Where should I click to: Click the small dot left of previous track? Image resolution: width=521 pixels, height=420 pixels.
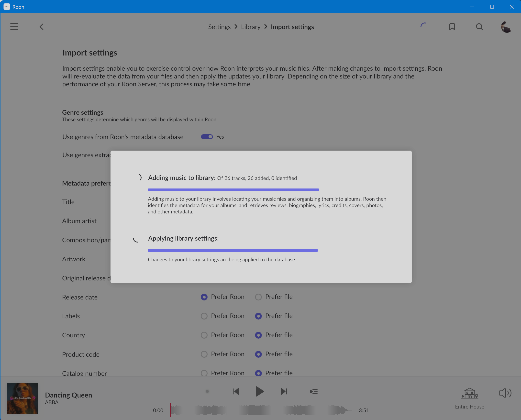tap(207, 391)
